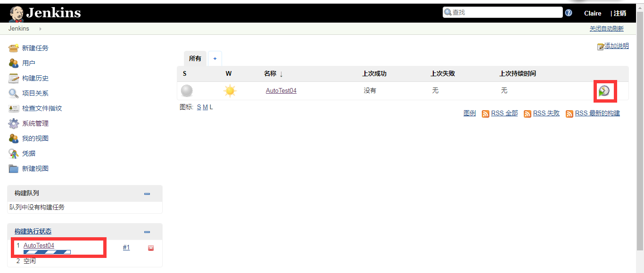Click the 项目关系 magnifier icon
This screenshot has height=273, width=644.
pos(14,93)
